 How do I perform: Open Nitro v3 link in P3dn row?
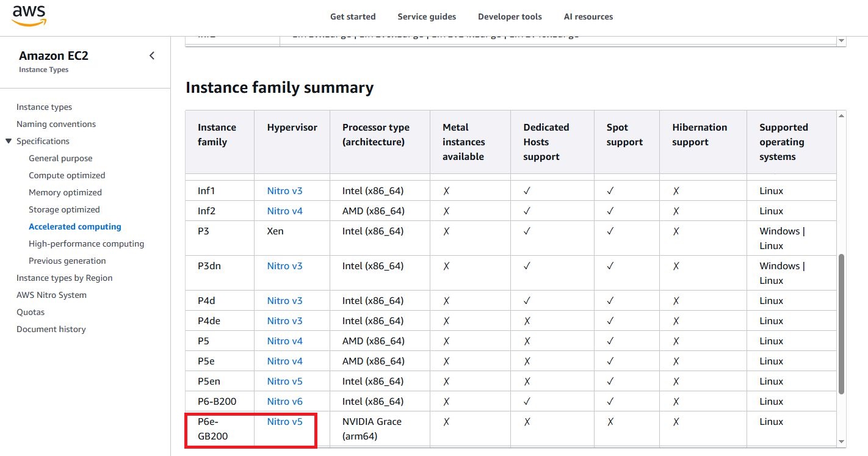(x=284, y=266)
